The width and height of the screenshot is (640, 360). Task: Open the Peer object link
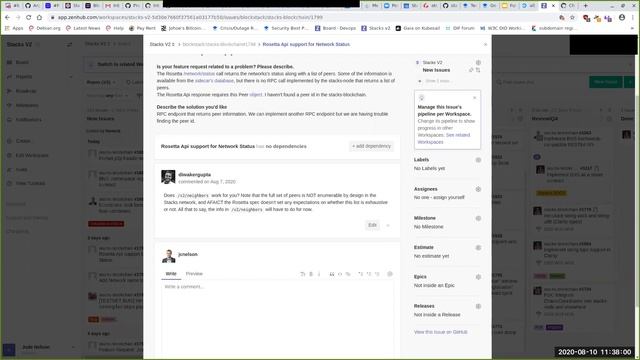pos(256,95)
